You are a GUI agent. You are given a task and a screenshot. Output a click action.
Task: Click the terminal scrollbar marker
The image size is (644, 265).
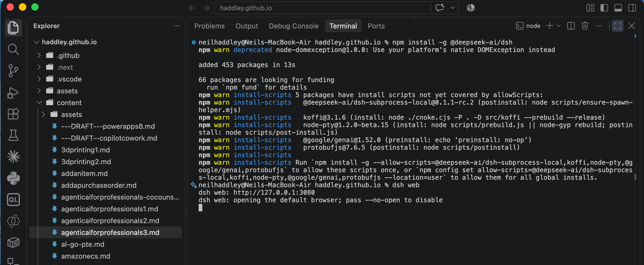(635, 177)
